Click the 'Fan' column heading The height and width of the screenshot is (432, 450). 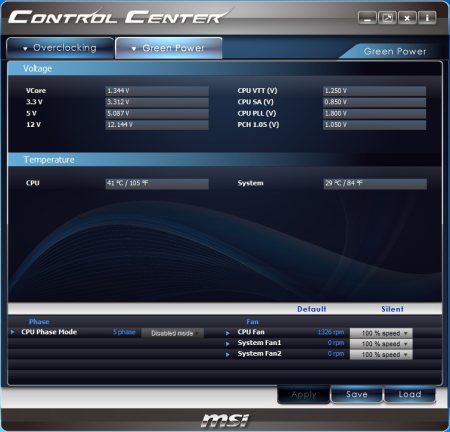(252, 322)
